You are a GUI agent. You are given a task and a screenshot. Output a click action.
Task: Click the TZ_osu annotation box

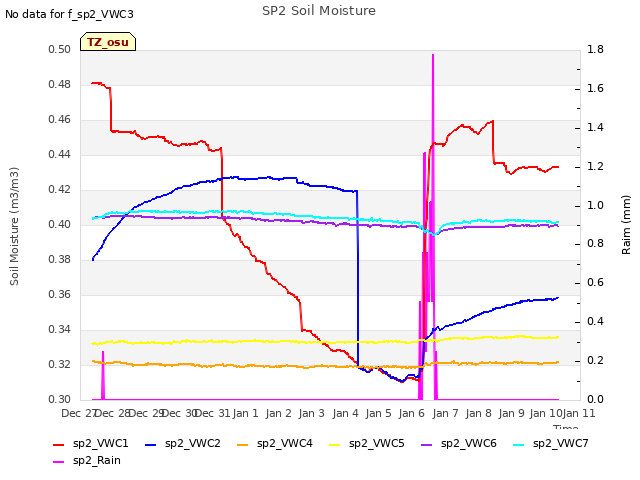pos(108,42)
